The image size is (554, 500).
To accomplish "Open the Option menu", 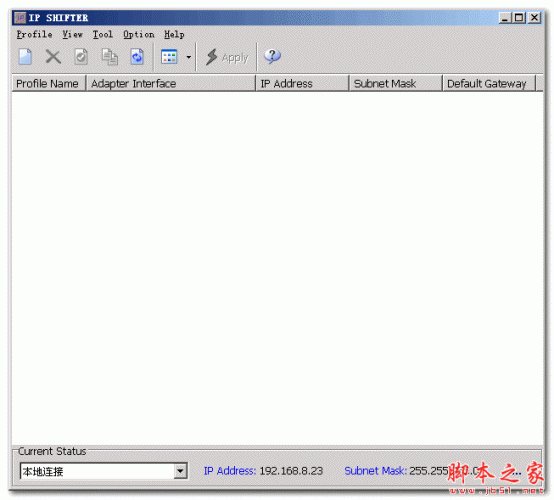I will pyautogui.click(x=138, y=34).
